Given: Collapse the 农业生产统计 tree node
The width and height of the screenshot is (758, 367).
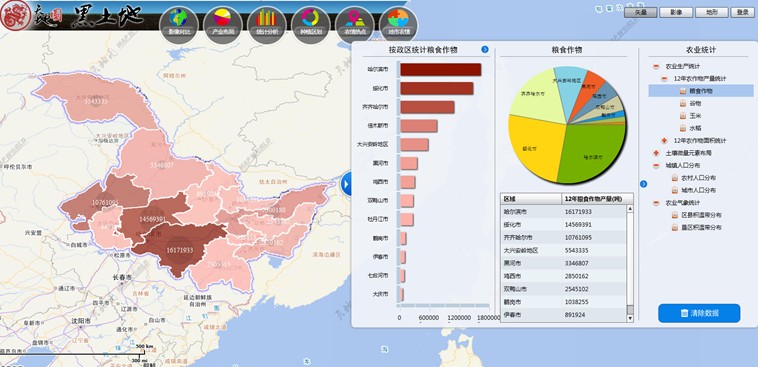Looking at the screenshot, I should [x=656, y=66].
